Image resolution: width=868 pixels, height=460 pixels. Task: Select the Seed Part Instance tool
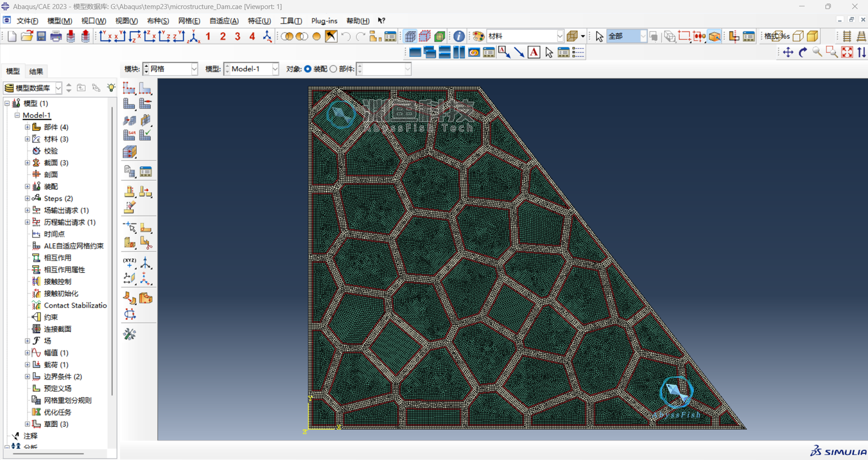(x=129, y=88)
